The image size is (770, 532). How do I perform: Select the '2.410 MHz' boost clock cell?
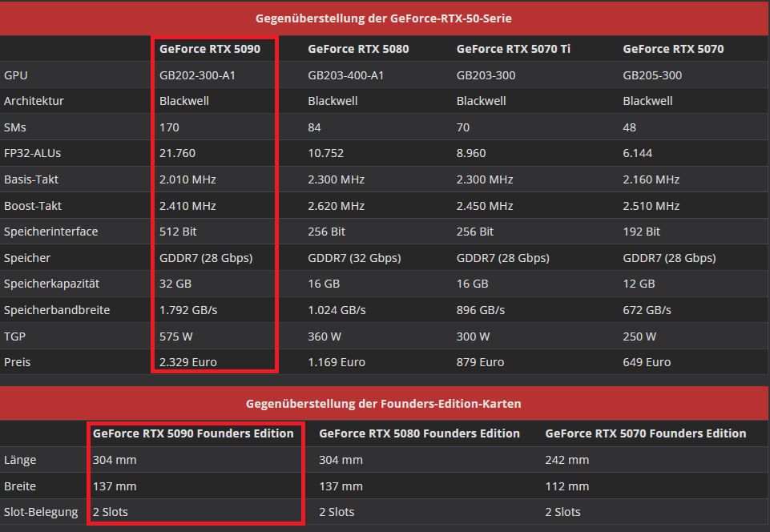click(187, 207)
